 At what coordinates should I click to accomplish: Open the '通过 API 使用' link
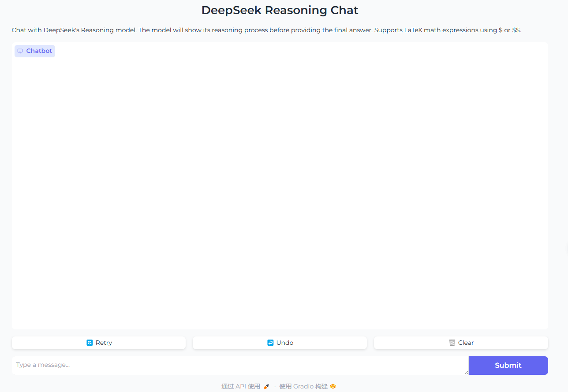pyautogui.click(x=245, y=386)
